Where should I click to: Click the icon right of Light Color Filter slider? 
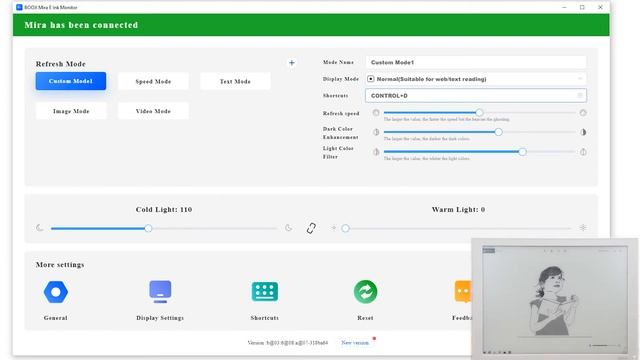click(x=583, y=152)
